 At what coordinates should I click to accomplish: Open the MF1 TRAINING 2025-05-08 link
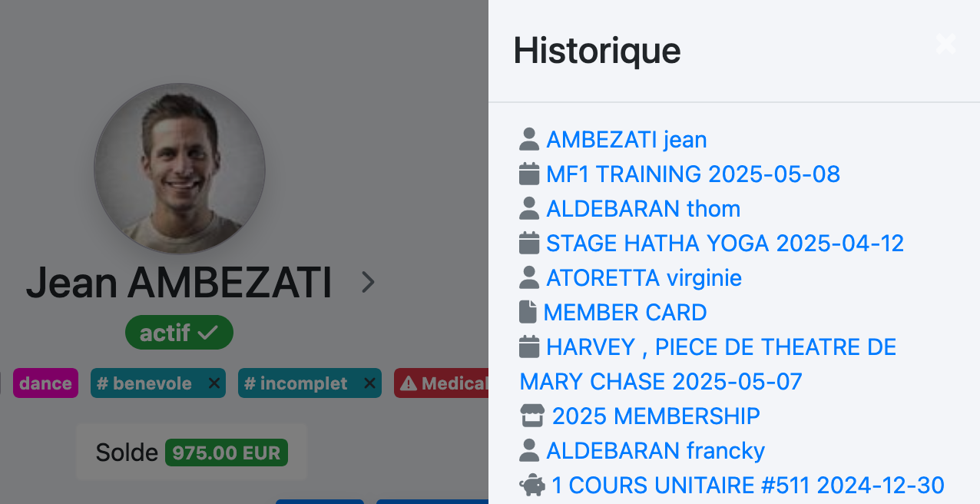[693, 174]
